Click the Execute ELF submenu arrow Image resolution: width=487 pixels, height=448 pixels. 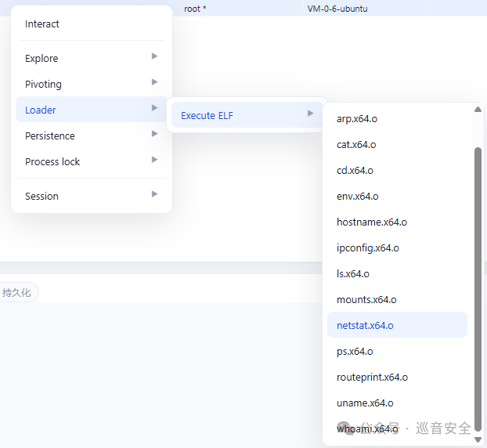(310, 114)
